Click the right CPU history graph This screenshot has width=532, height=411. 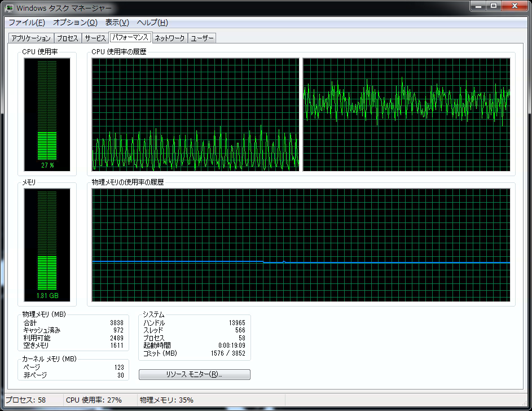pyautogui.click(x=406, y=115)
